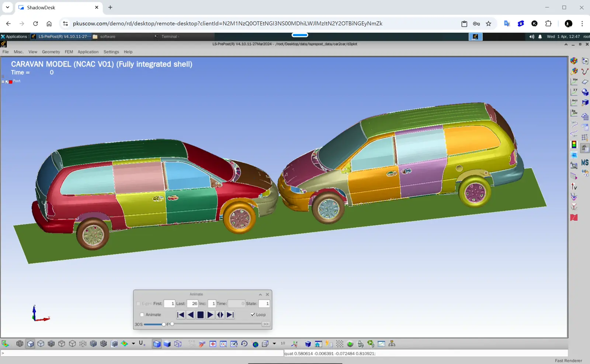This screenshot has width=590, height=364.
Task: Click the blue sphere solid icon
Action: click(585, 92)
